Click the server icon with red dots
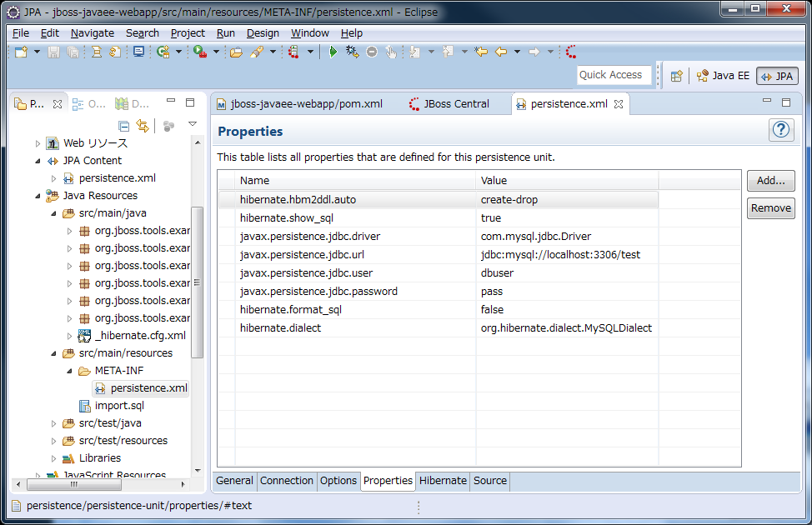 (x=293, y=52)
